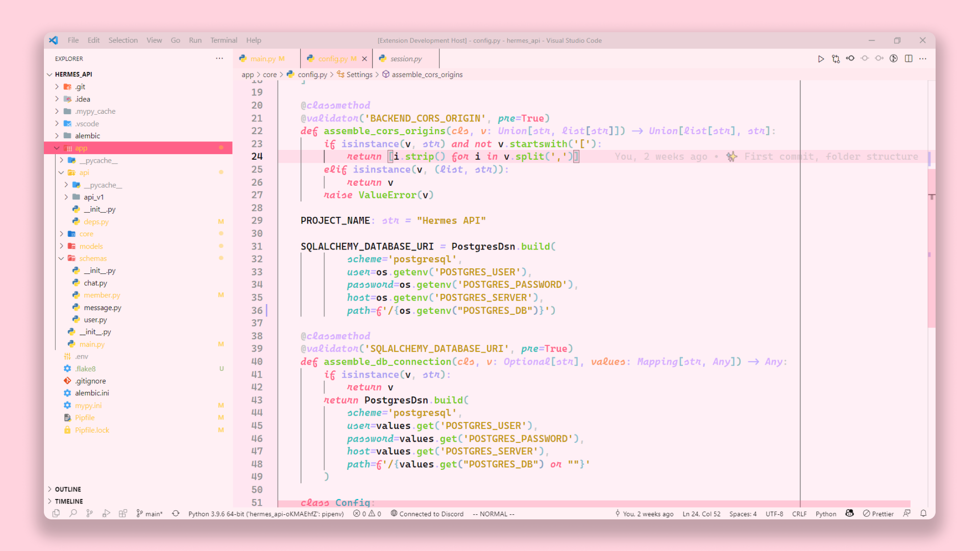Click the split editor icon in toolbar
The image size is (980, 551).
(x=908, y=59)
